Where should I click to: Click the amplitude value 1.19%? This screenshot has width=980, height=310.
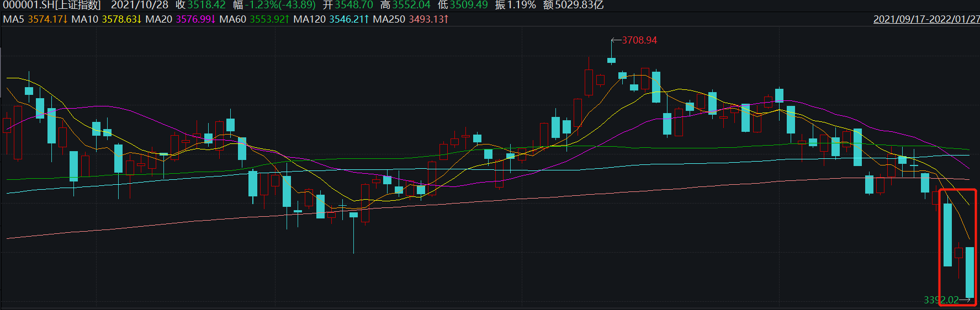coord(521,5)
